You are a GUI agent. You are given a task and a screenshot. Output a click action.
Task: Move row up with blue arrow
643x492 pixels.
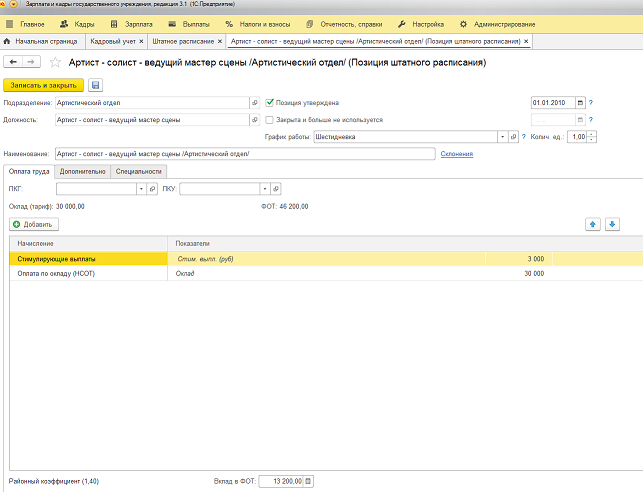[593, 225]
